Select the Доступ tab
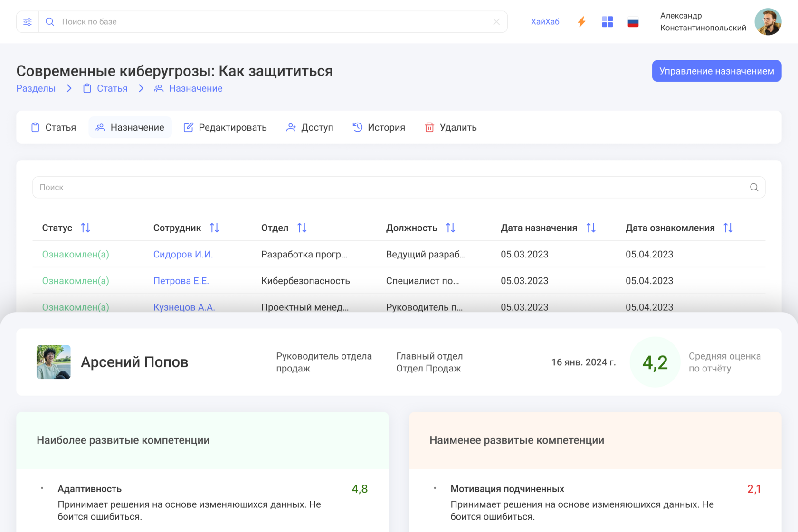The image size is (798, 532). tap(310, 127)
